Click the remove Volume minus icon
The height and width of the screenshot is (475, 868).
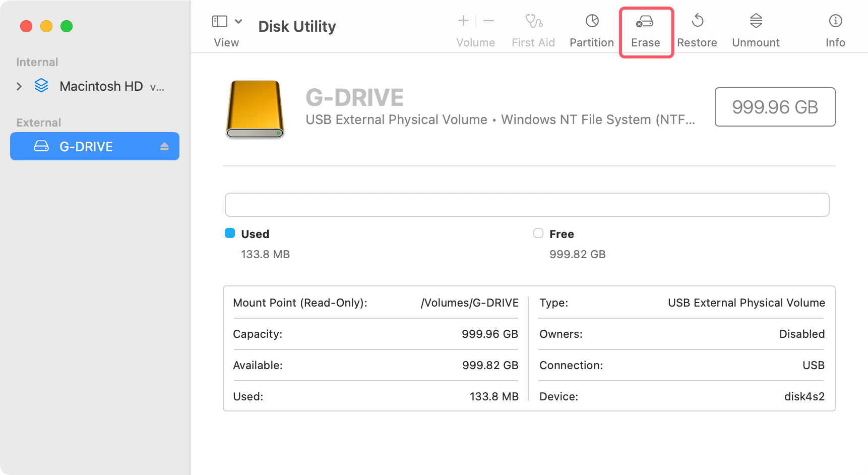pyautogui.click(x=487, y=20)
